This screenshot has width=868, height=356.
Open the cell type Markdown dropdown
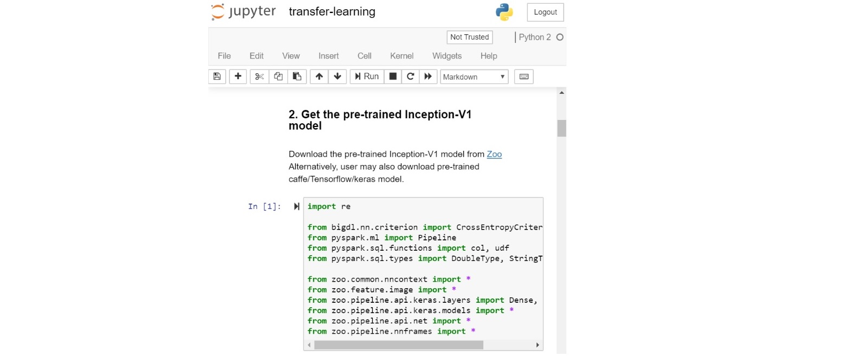tap(474, 77)
